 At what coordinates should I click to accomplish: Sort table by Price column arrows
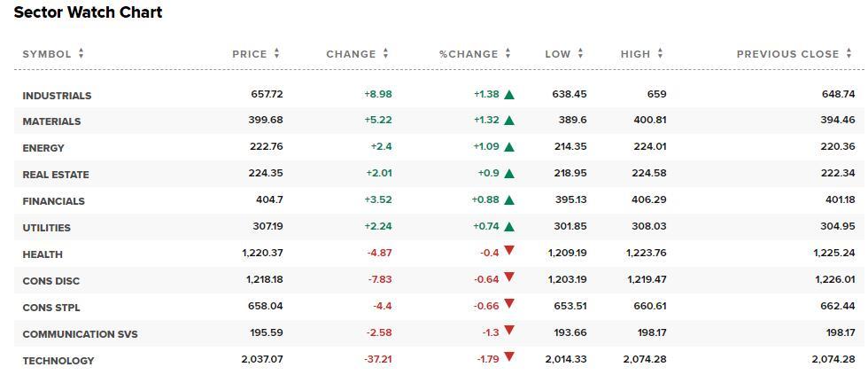point(276,54)
